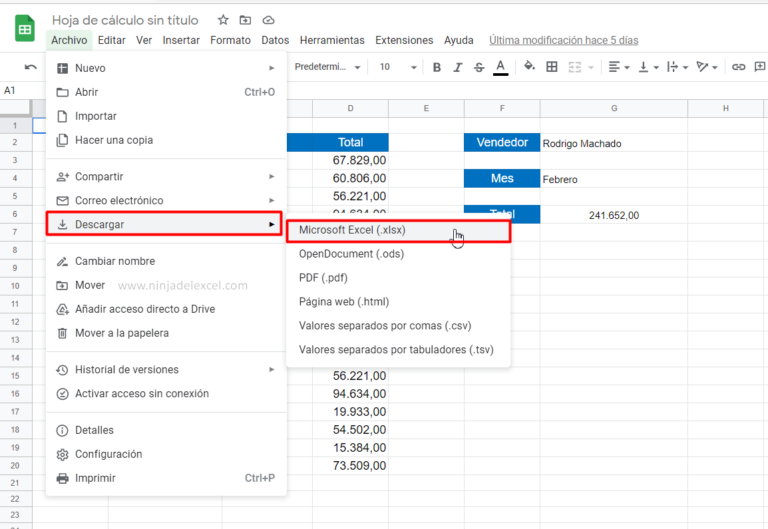Toggle italic formatting
The height and width of the screenshot is (529, 768).
457,67
